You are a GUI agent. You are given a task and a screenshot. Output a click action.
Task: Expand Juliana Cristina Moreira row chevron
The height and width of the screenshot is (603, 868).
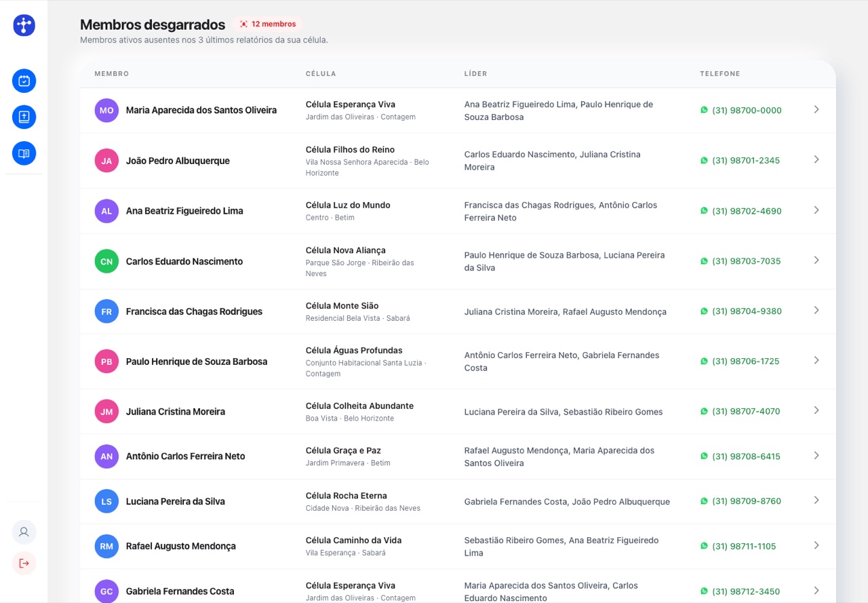(x=816, y=410)
